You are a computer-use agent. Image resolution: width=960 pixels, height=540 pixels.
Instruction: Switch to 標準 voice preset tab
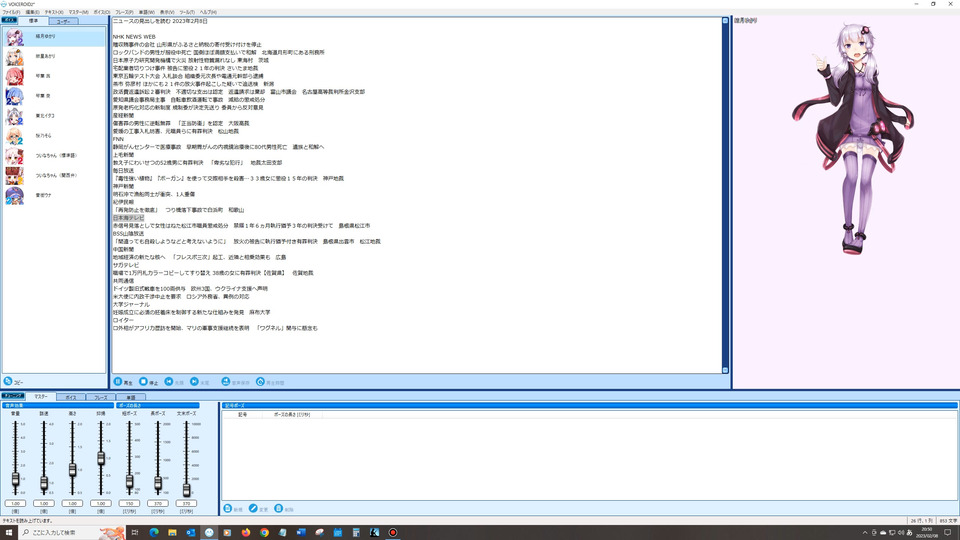pos(33,21)
